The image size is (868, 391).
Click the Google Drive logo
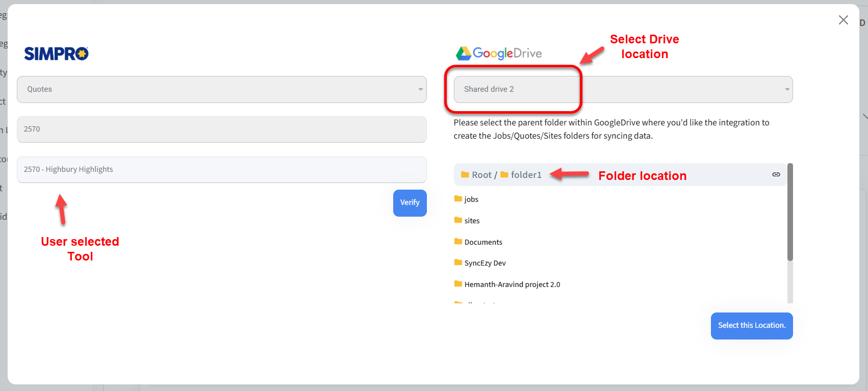pos(498,53)
